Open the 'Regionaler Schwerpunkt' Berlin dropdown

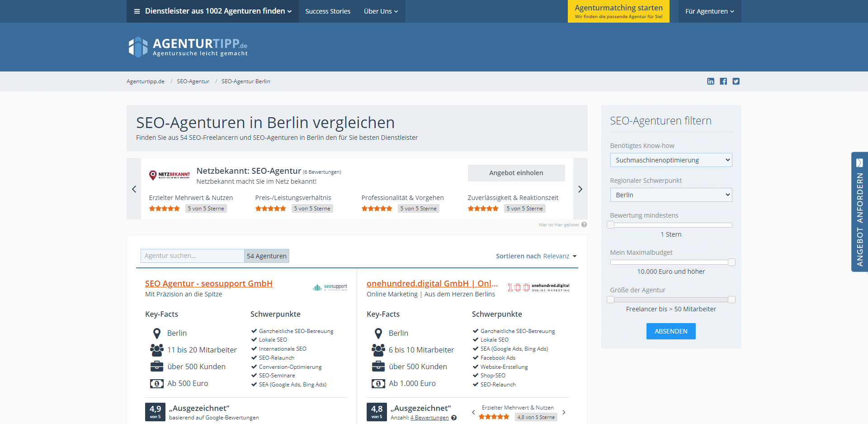pos(671,195)
